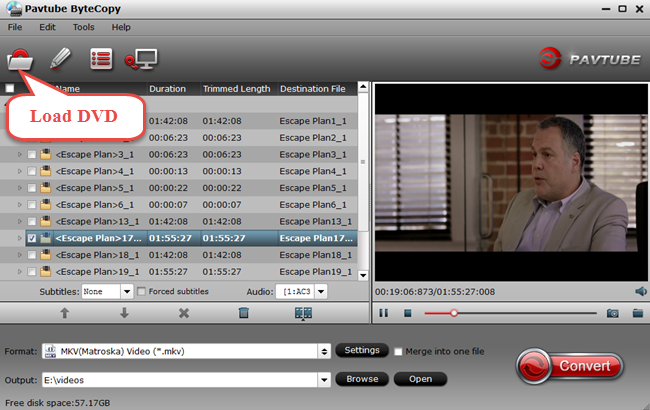The height and width of the screenshot is (410, 650).
Task: Pause the video preview
Action: (384, 313)
